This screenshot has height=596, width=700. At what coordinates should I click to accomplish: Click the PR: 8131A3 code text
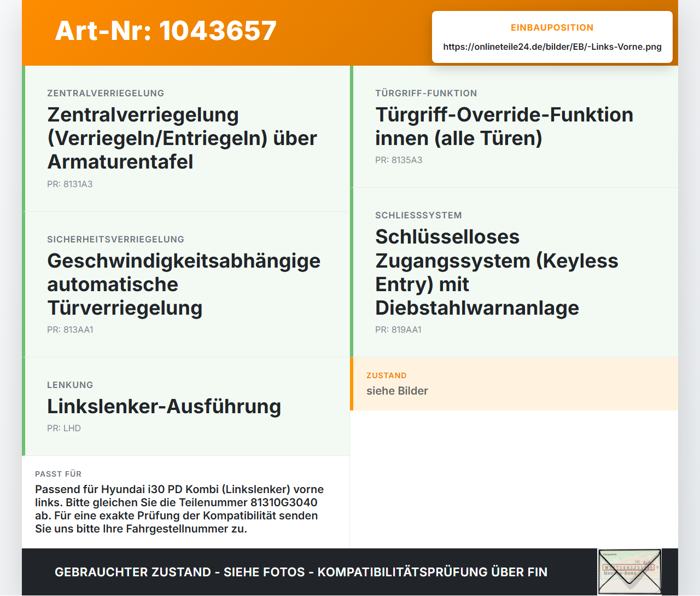pyautogui.click(x=70, y=184)
